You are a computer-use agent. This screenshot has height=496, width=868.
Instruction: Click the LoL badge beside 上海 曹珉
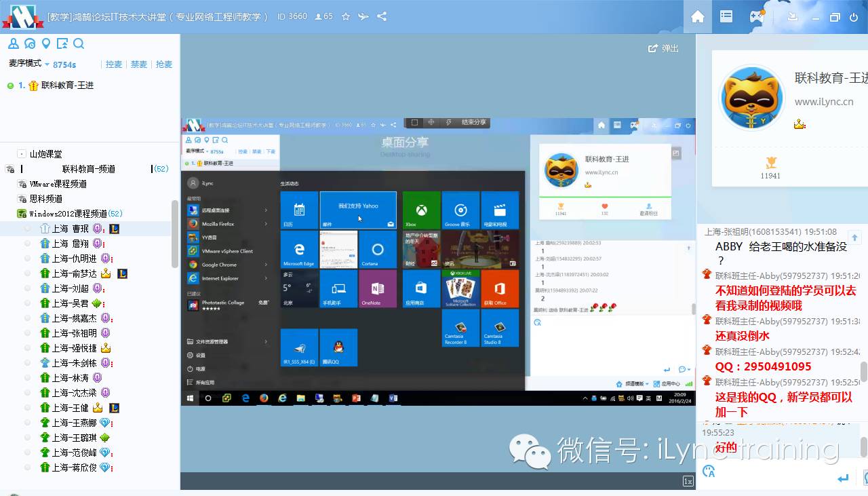(115, 229)
